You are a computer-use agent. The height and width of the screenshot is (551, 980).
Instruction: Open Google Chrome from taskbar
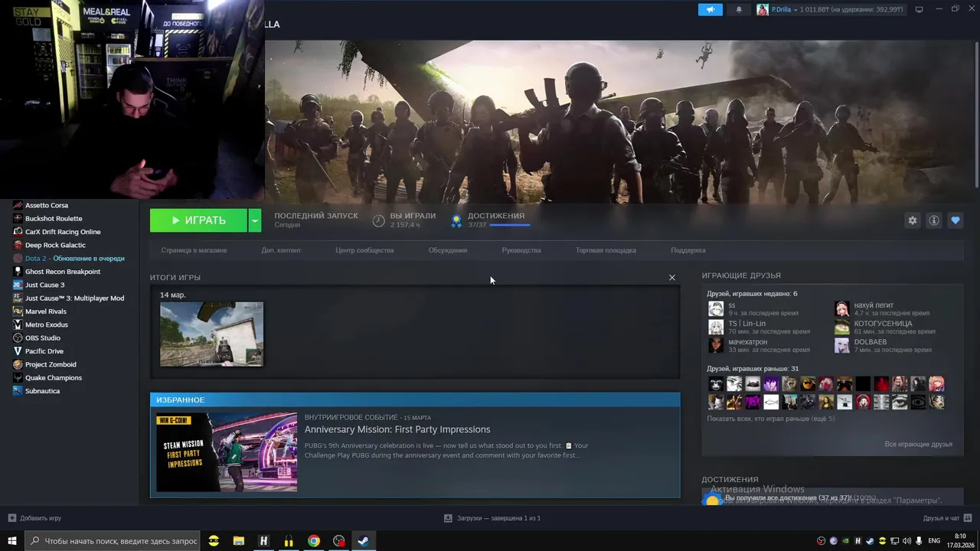(x=314, y=541)
